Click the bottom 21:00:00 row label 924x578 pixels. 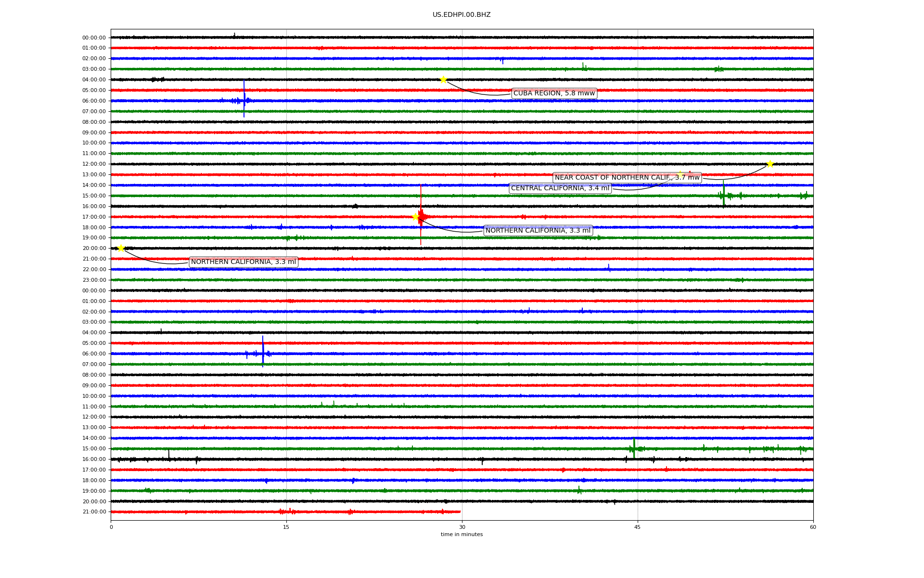(x=94, y=512)
